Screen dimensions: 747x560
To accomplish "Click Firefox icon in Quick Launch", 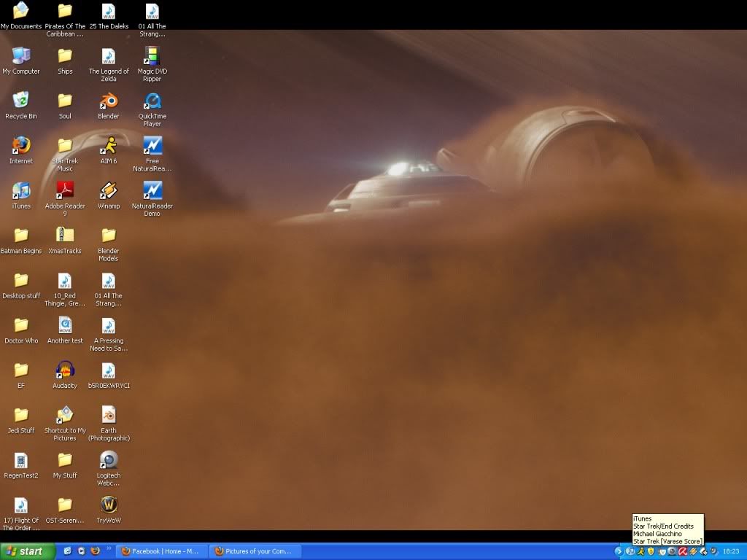I will 95,551.
